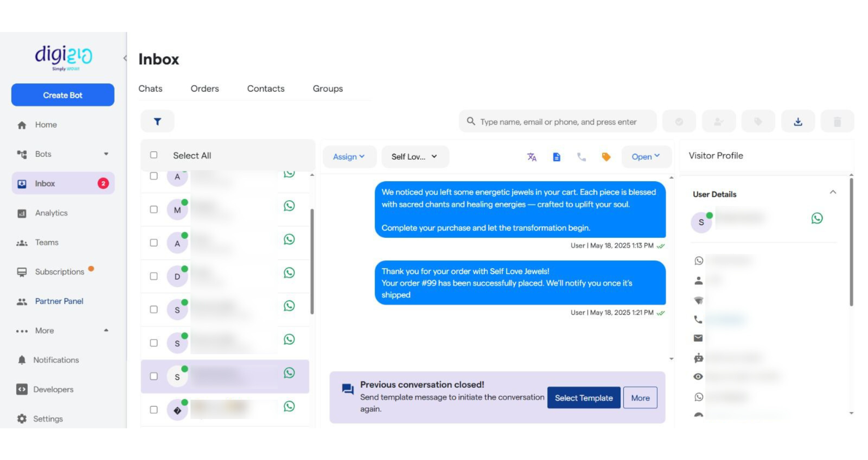
Task: Open the notes document icon
Action: tap(556, 157)
